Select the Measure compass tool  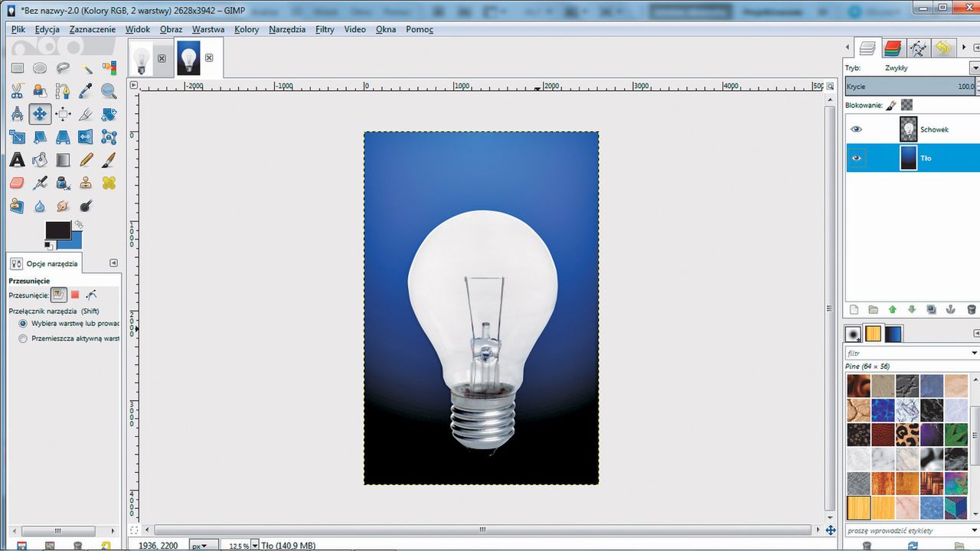(x=17, y=115)
